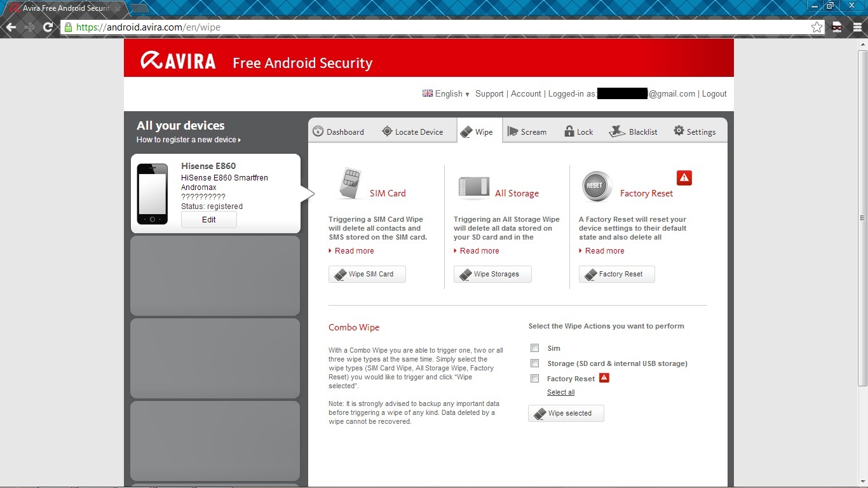Expand Read more under SIM Card

(x=351, y=251)
